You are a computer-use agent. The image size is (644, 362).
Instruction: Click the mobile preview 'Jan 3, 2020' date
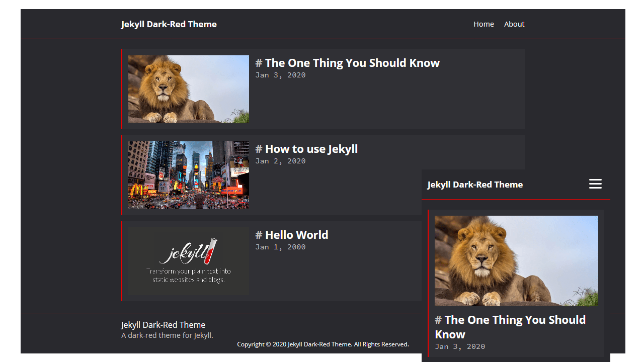(460, 346)
